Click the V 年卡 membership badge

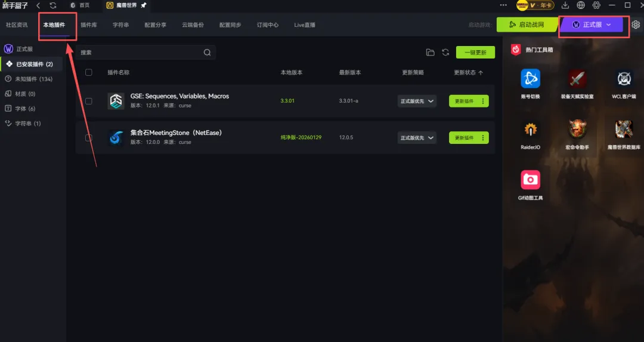[x=535, y=5]
